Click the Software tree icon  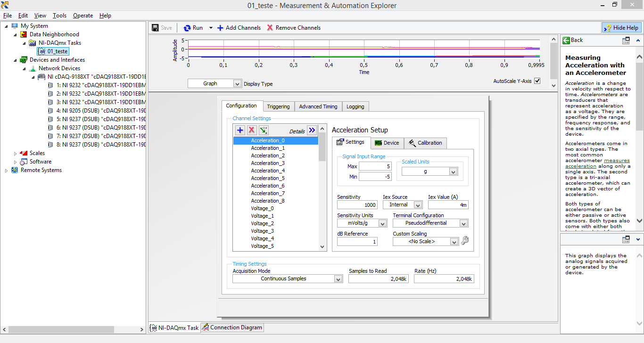coord(24,162)
